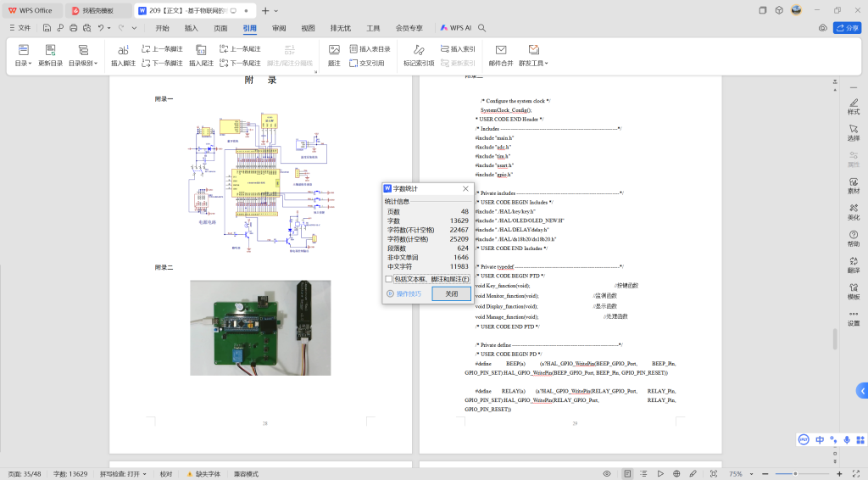This screenshot has height=480, width=868.
Task: Click the 标记索引项 icon
Action: click(x=418, y=51)
